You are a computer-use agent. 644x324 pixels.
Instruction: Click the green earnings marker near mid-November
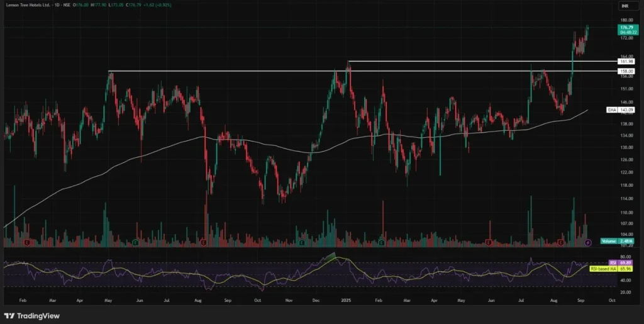point(302,242)
